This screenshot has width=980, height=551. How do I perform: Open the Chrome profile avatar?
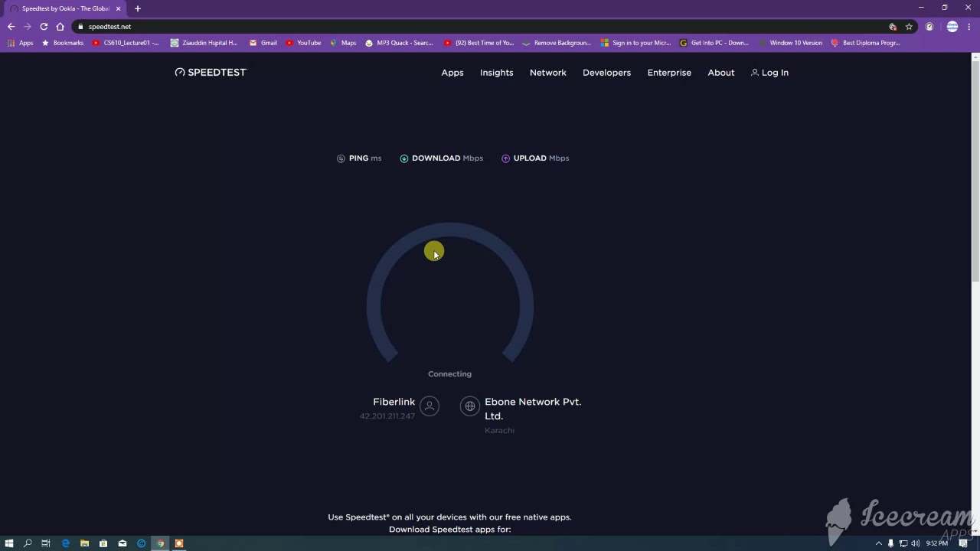point(952,26)
